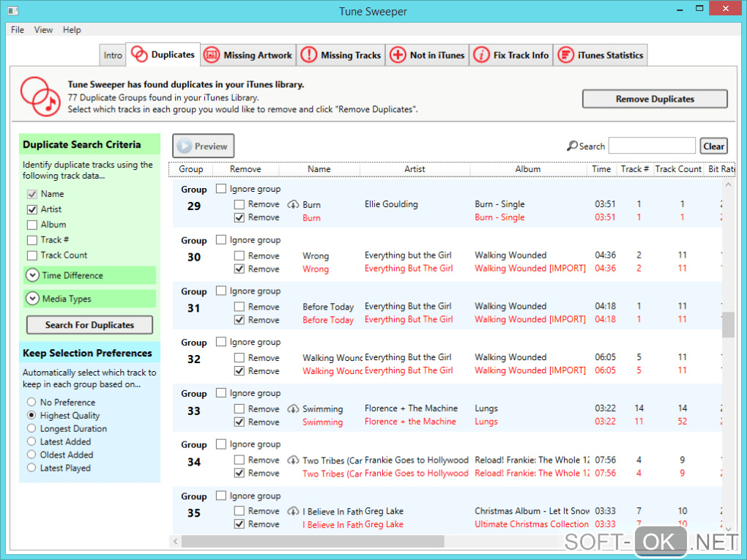Click the Search For Duplicates button
The width and height of the screenshot is (747, 560).
coord(89,325)
